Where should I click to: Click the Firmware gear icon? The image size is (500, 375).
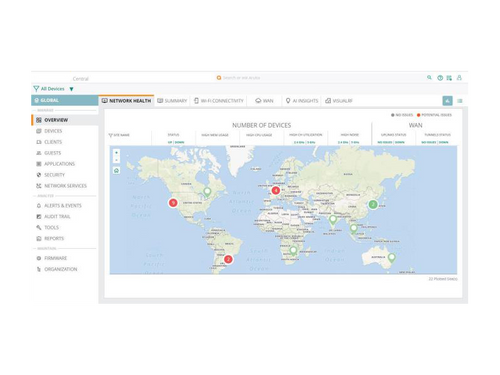[x=39, y=258]
